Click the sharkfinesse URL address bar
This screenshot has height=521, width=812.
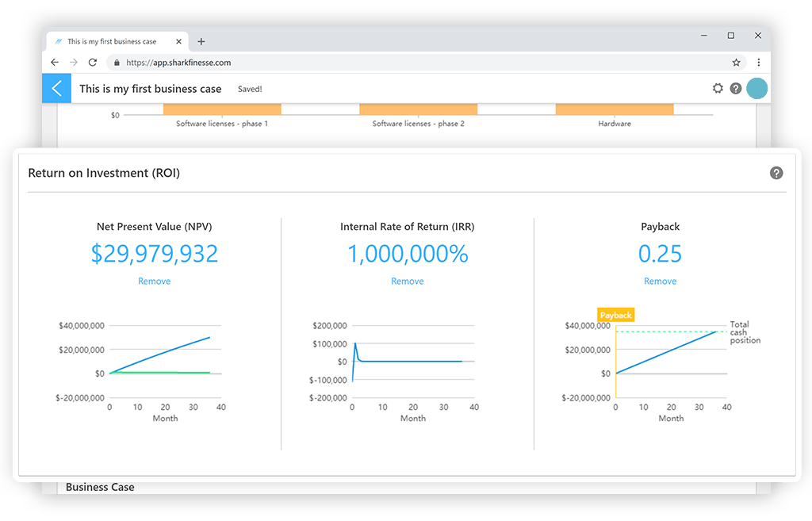point(396,62)
